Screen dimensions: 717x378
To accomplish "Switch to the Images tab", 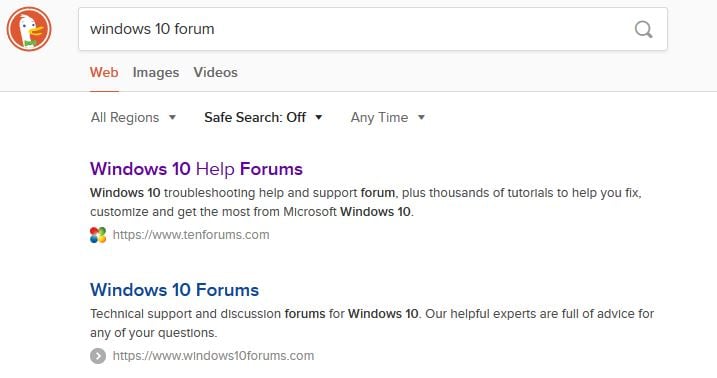I will (156, 72).
